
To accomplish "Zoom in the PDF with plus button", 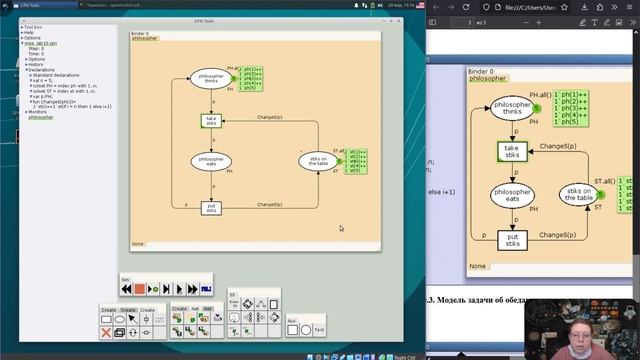I will [x=539, y=22].
